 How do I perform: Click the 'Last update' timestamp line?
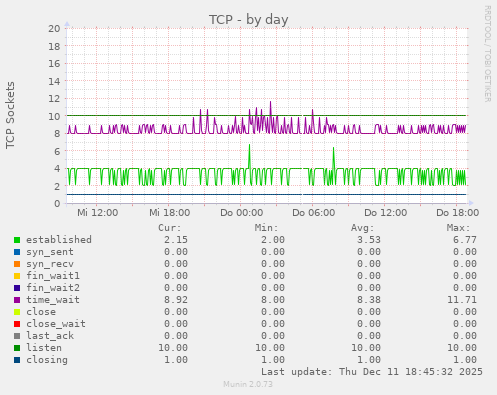372,372
